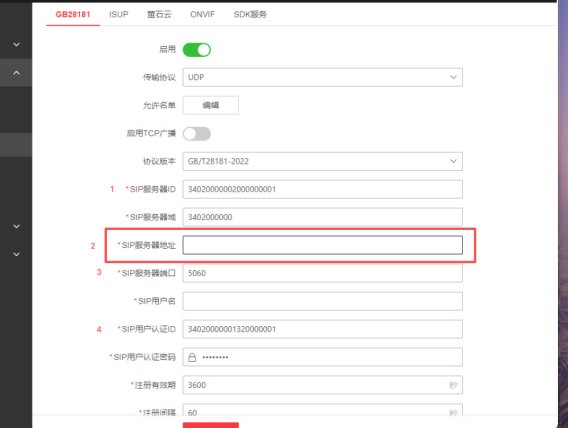568x428 pixels.
Task: Click the 编辑 button for 允许名单
Action: [x=210, y=105]
